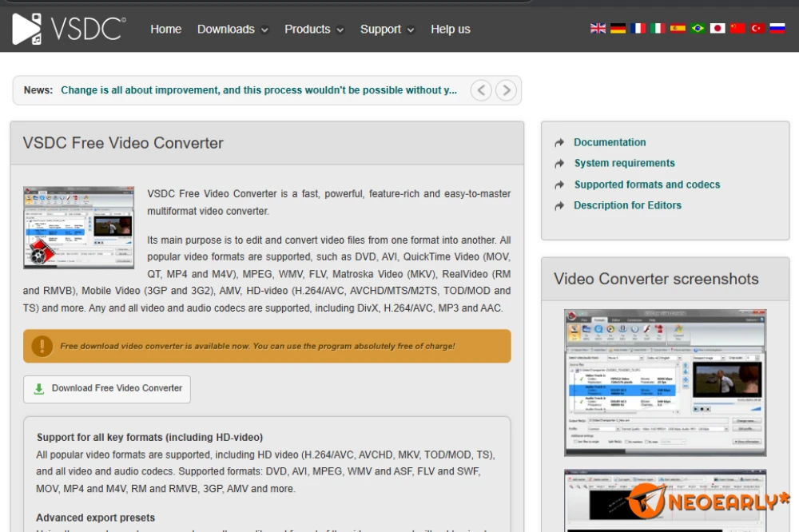Switch language to English via UK flag

pos(598,29)
